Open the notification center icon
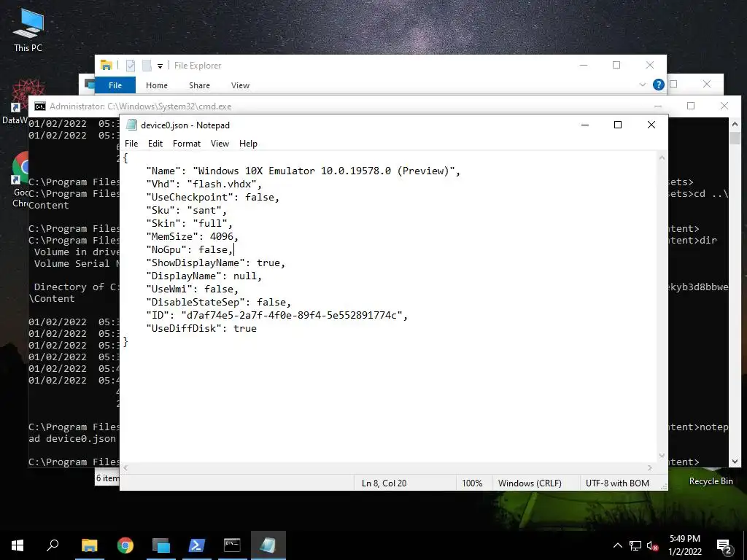The image size is (747, 560). point(724,547)
